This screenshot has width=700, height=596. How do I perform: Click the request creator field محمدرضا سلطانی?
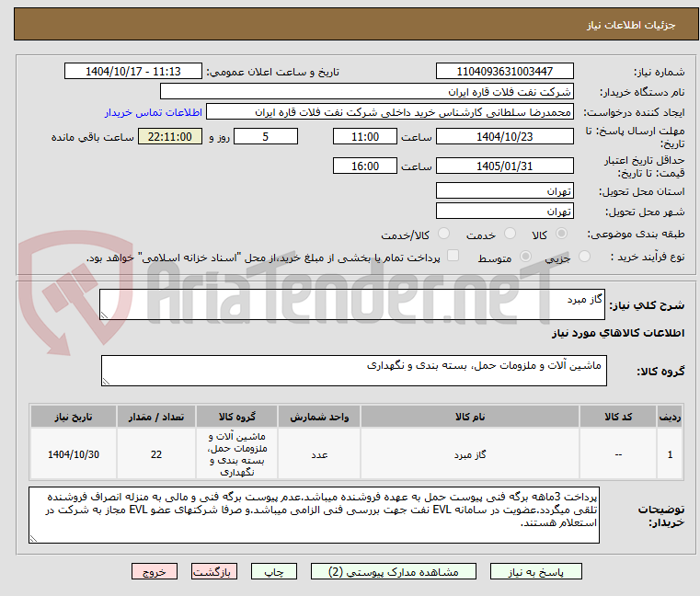pos(389,112)
